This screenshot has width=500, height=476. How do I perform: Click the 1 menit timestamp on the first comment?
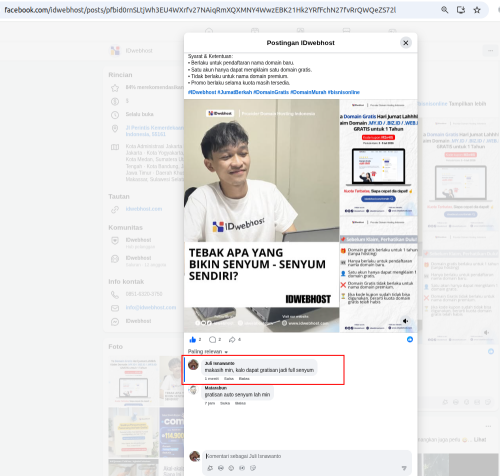tap(212, 379)
